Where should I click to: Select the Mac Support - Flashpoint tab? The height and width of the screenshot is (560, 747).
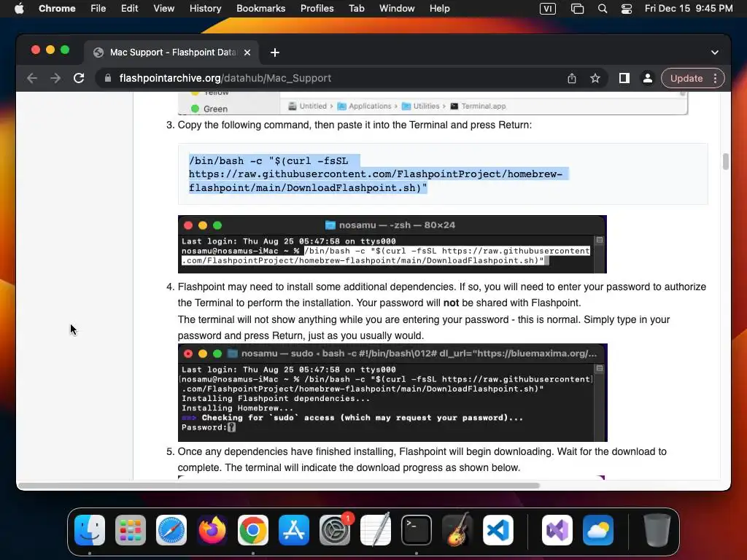[171, 52]
